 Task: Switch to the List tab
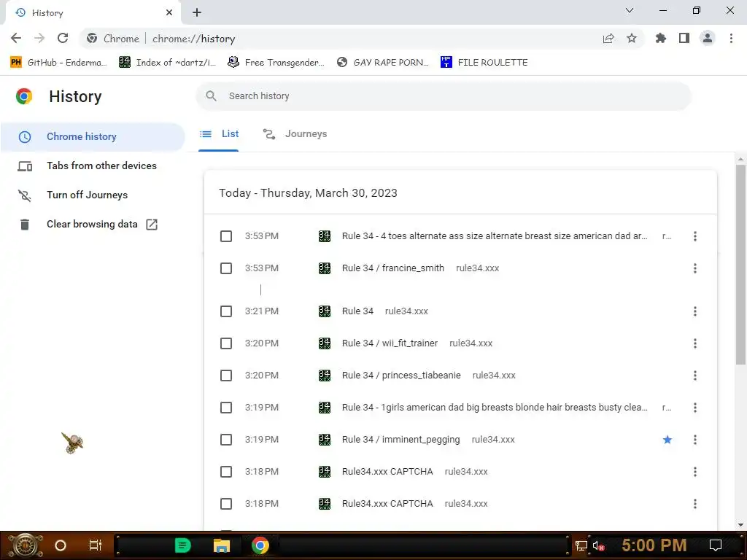click(219, 134)
